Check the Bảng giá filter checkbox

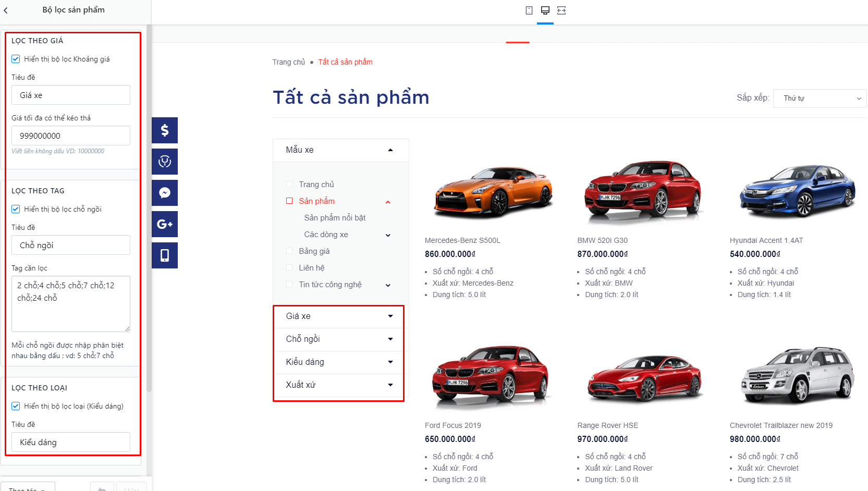[289, 251]
